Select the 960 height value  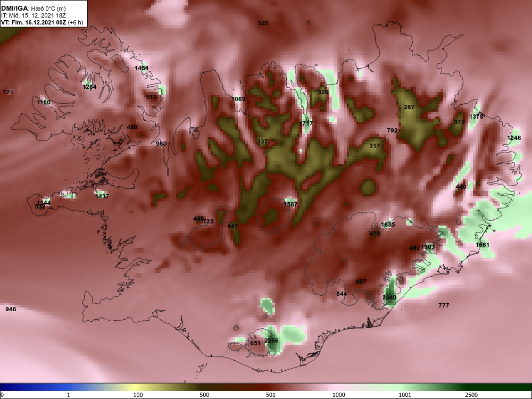(161, 144)
